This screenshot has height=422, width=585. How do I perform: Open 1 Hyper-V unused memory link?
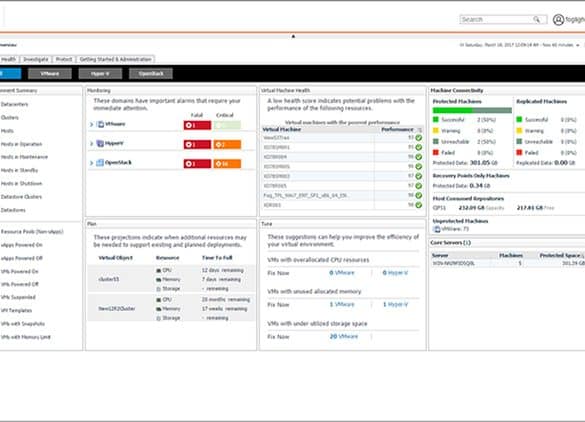point(395,304)
